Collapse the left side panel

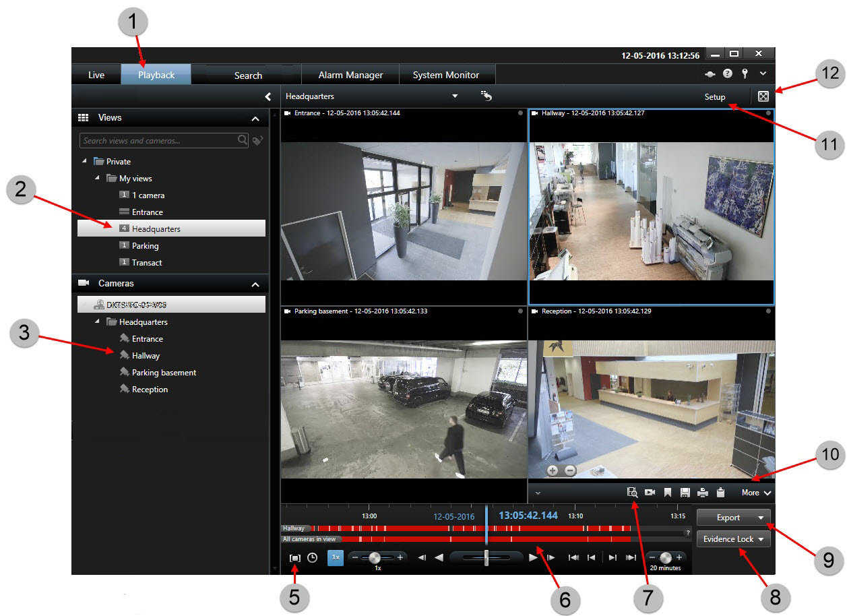(x=268, y=97)
